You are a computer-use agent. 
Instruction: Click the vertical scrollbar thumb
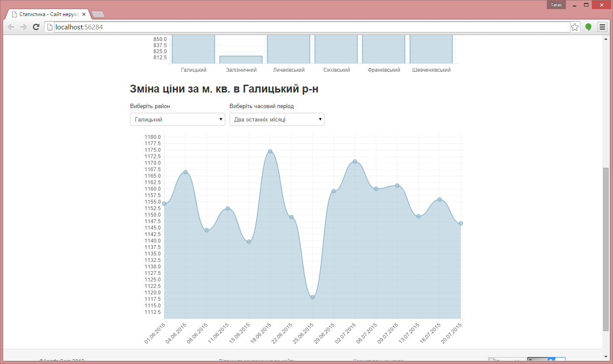(606, 249)
